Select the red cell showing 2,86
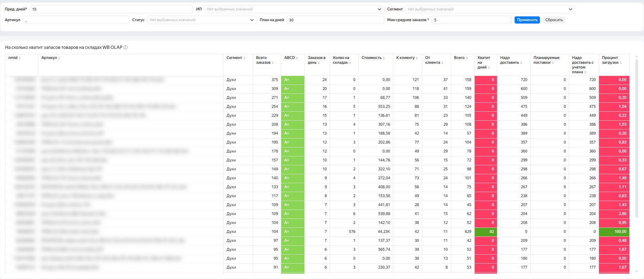The height and width of the screenshot is (279, 644). pos(614,214)
